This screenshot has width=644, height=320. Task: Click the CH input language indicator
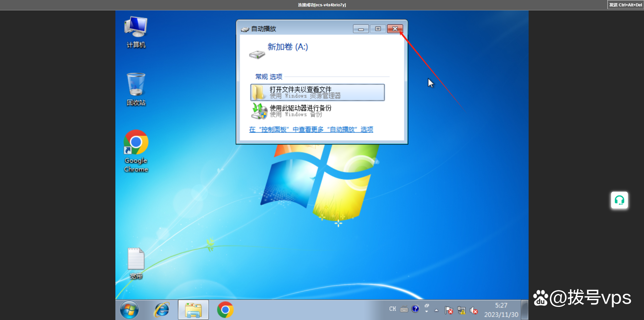coord(392,309)
